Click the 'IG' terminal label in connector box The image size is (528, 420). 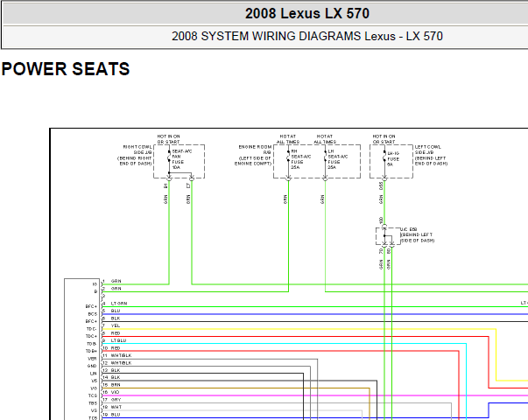click(x=95, y=284)
